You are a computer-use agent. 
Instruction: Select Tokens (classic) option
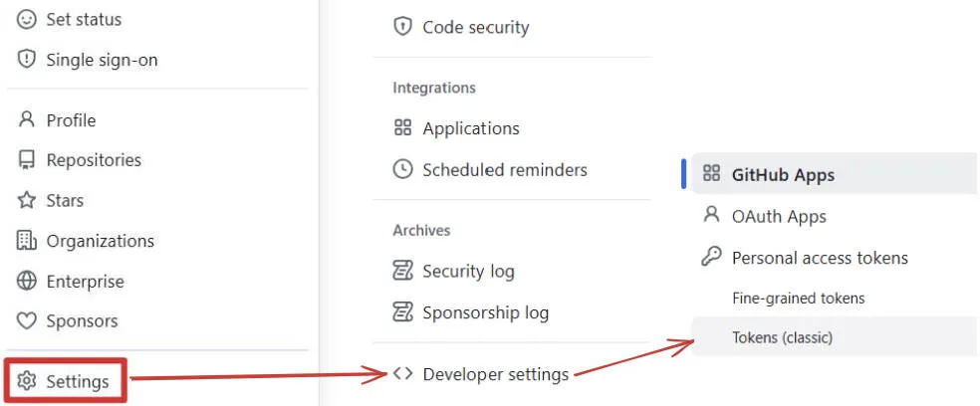(x=782, y=337)
